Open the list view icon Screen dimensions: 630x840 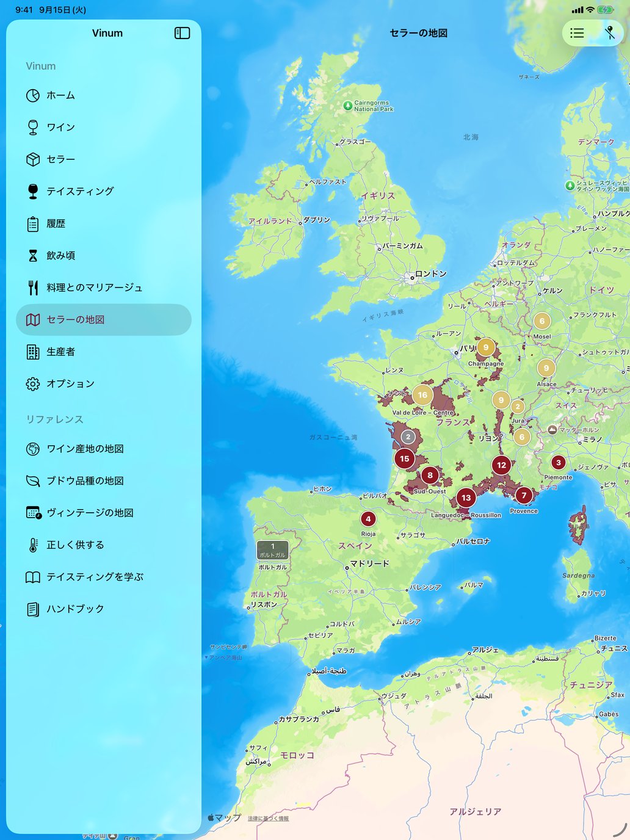[x=577, y=33]
